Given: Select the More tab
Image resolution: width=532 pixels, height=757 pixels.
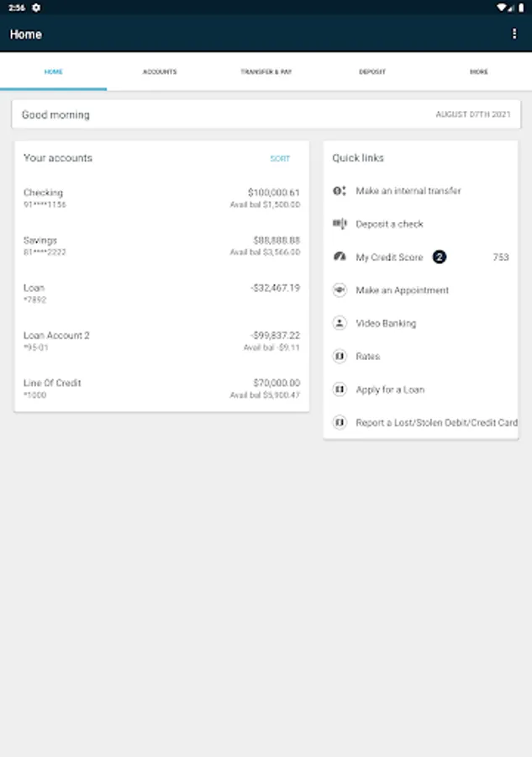Looking at the screenshot, I should 478,72.
